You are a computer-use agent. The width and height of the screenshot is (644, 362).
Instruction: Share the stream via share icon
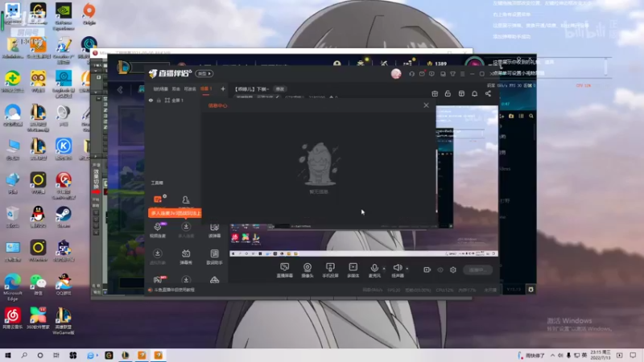[488, 93]
